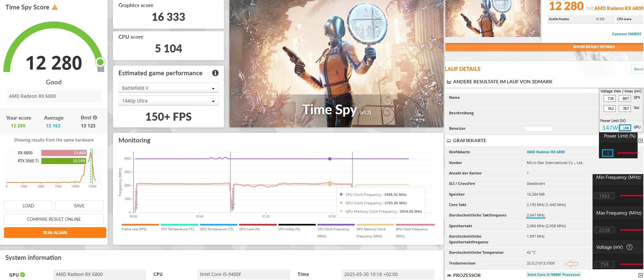
Task: Adjust the Power Limit (%) red slider
Action: point(628,153)
